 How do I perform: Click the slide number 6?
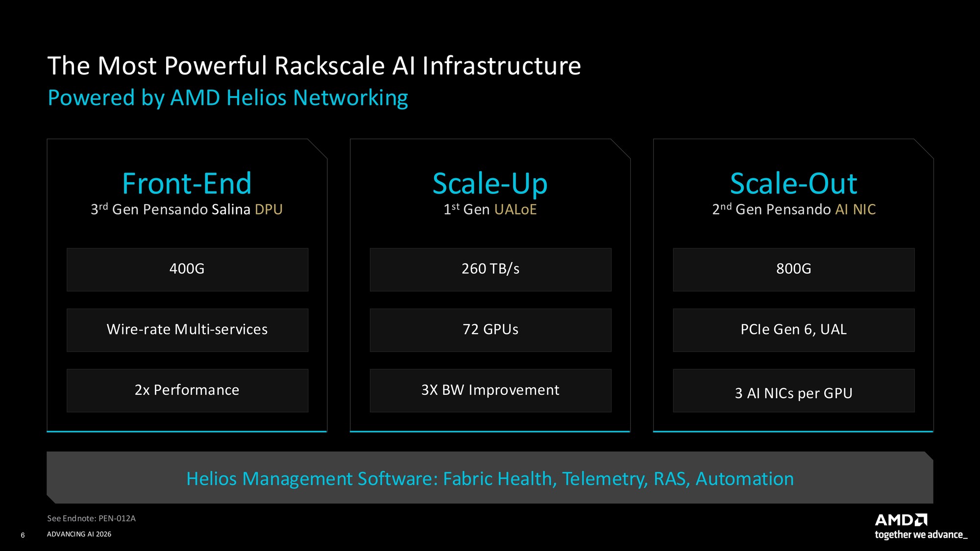pyautogui.click(x=23, y=535)
